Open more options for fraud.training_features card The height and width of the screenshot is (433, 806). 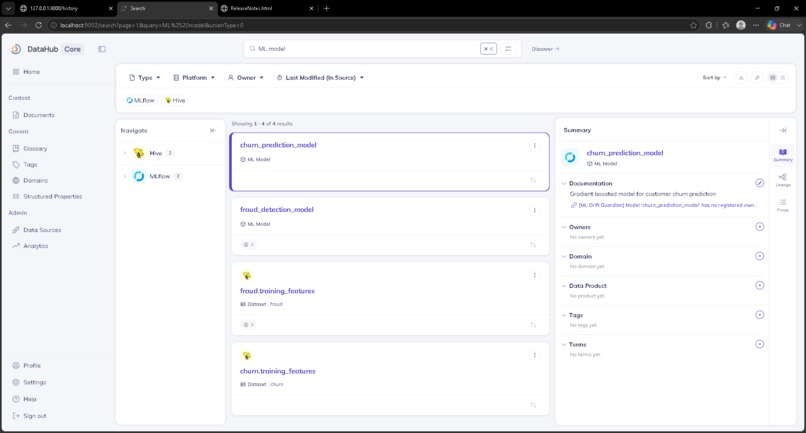pos(535,275)
